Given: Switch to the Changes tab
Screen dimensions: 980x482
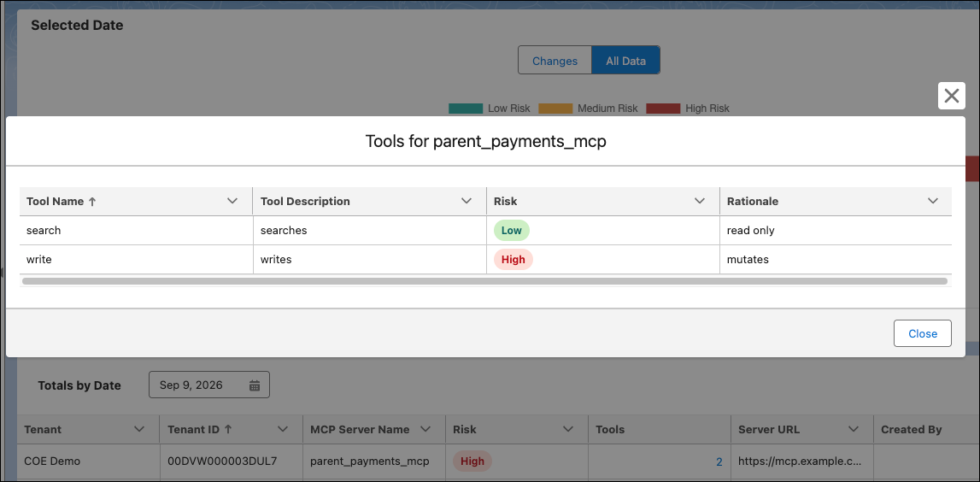Looking at the screenshot, I should [555, 61].
